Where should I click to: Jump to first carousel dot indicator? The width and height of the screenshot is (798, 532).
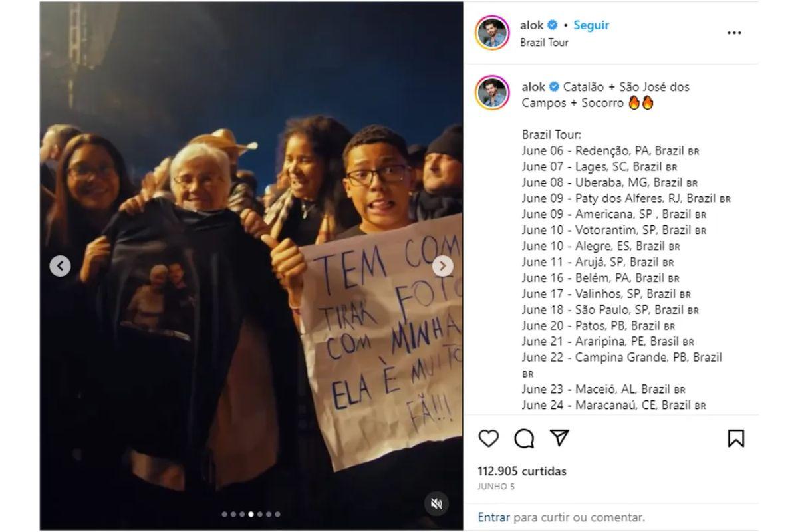(225, 514)
